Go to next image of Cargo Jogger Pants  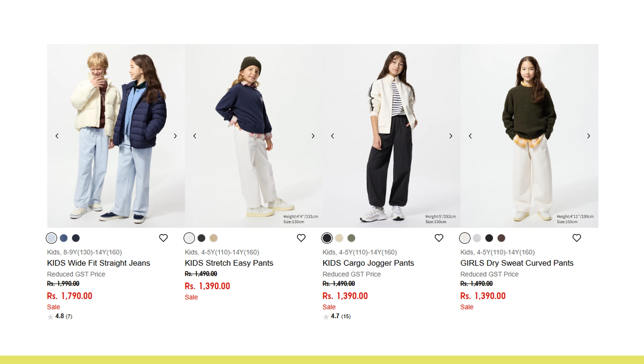tap(451, 136)
